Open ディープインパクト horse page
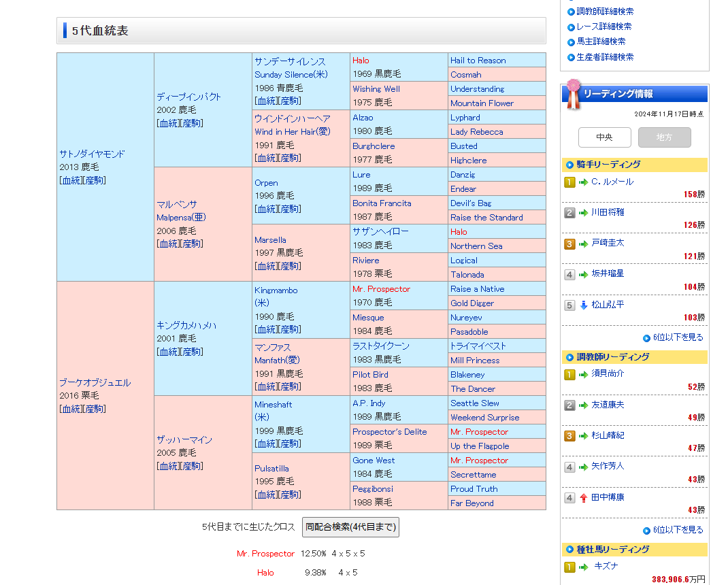This screenshot has height=585, width=728. (188, 97)
